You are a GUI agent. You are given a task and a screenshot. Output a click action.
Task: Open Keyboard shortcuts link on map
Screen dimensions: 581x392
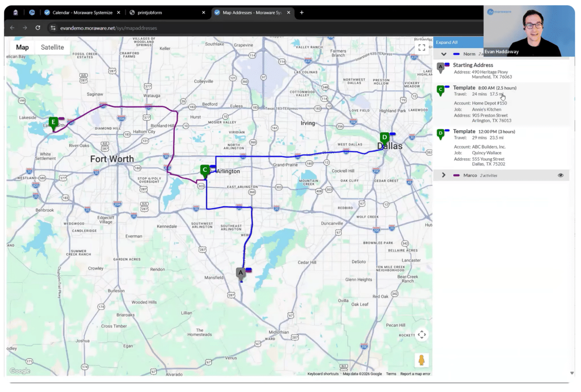tap(323, 374)
